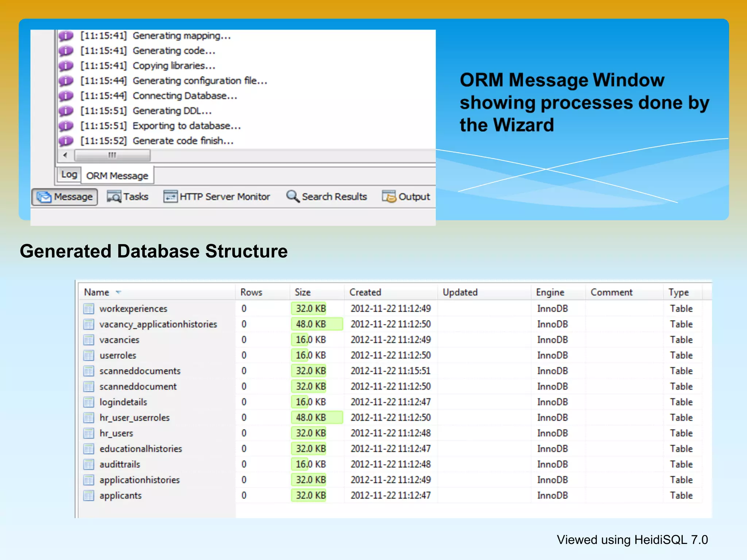Click the 'Generating configuration file...' message text
This screenshot has height=560, width=747.
click(x=200, y=81)
